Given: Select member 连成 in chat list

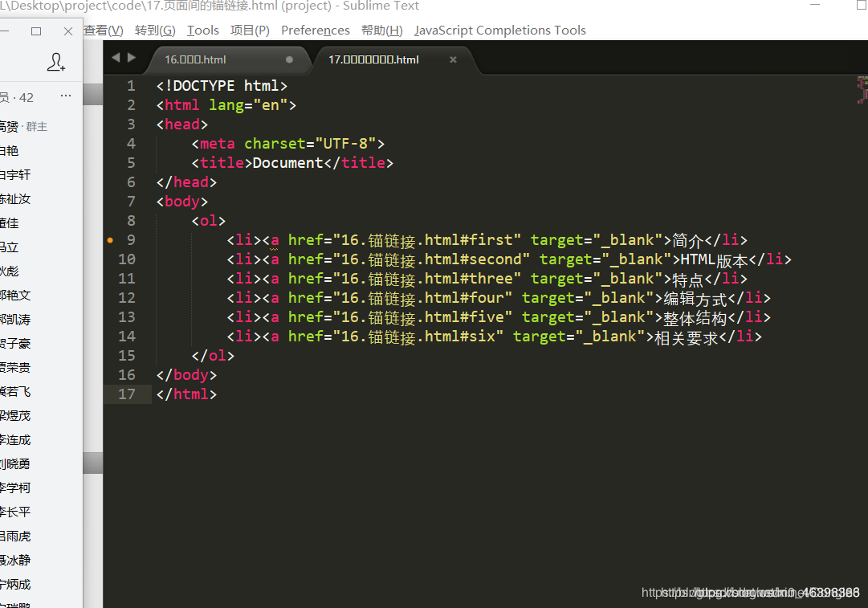Looking at the screenshot, I should click(15, 439).
